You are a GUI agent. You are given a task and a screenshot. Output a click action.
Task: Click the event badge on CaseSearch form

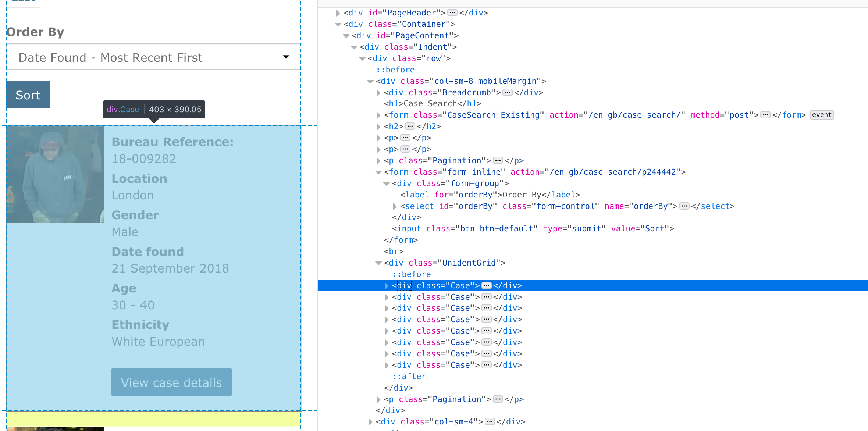click(x=822, y=115)
